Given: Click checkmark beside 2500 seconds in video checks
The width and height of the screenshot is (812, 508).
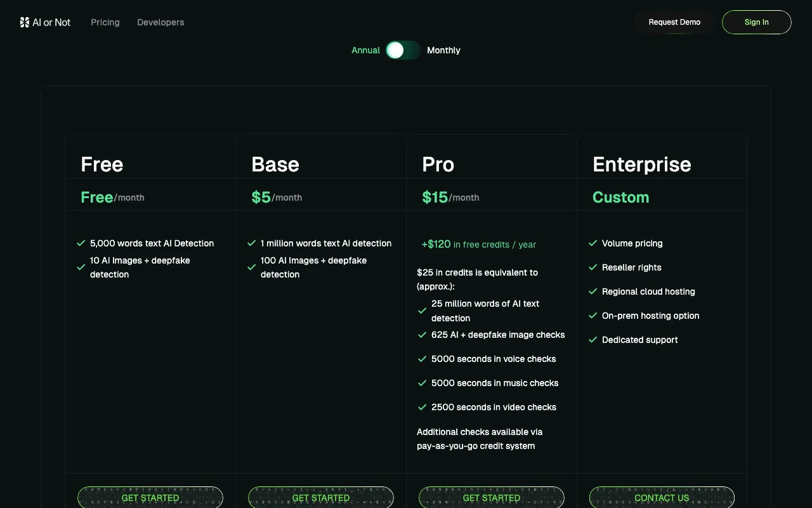Looking at the screenshot, I should pos(422,407).
